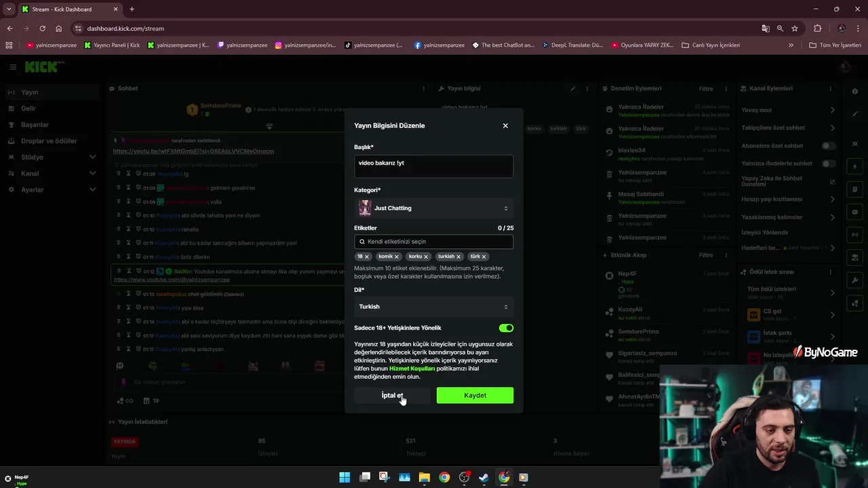Open the Turkish language dropdown
Screen dimensions: 868x488
(433, 306)
